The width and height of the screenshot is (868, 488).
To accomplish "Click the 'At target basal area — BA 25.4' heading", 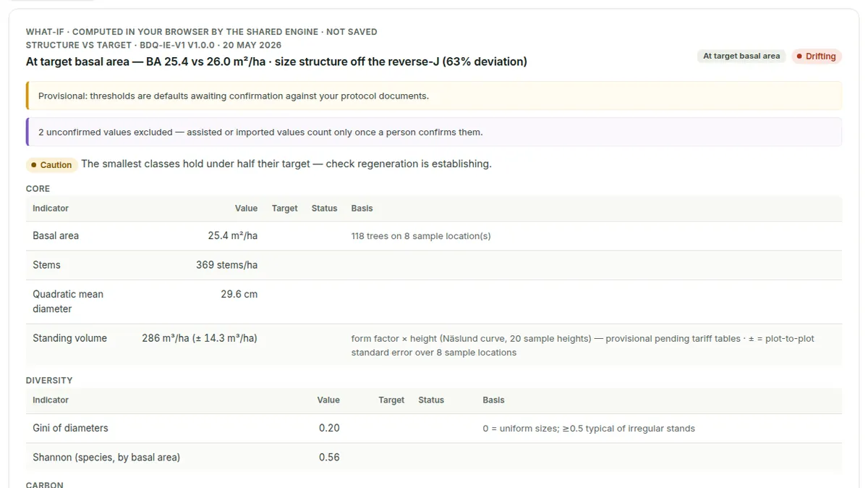I will pos(276,62).
